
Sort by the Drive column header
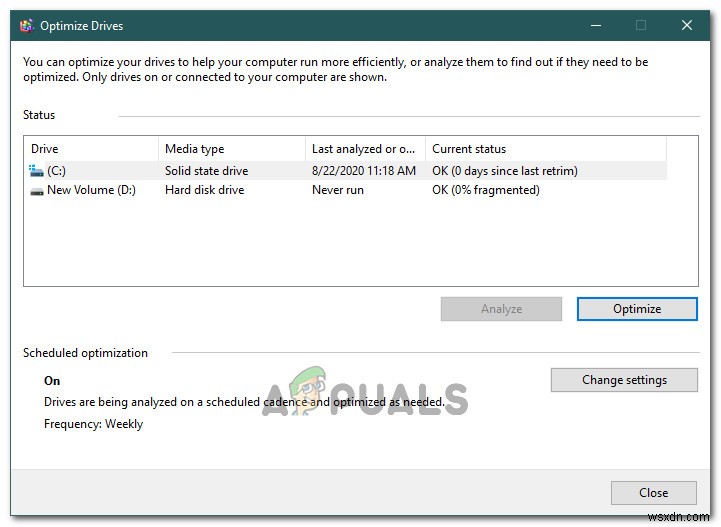coord(91,149)
